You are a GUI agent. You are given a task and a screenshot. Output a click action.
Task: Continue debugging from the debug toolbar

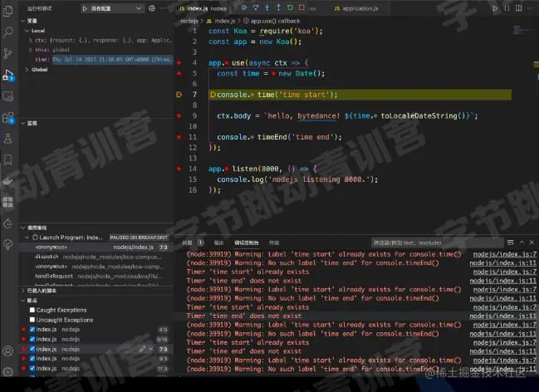click(x=244, y=7)
